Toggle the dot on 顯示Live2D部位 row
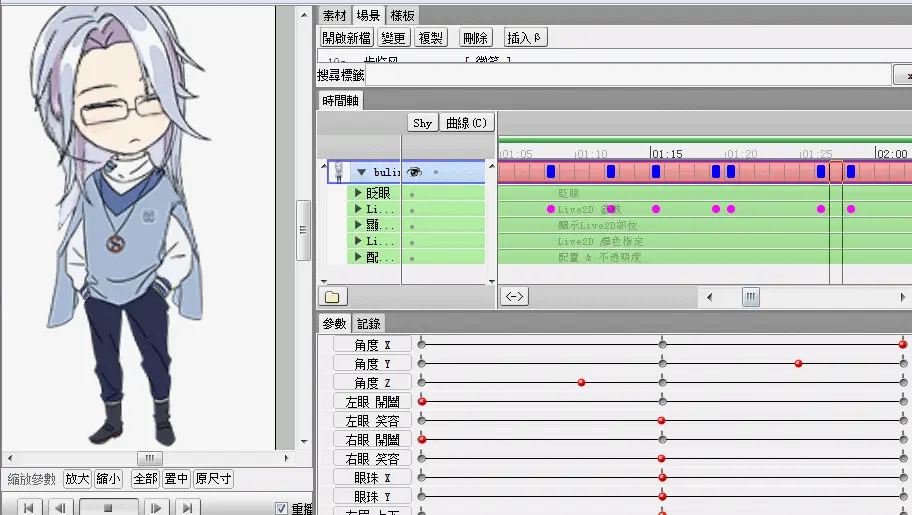This screenshot has height=515, width=912. click(x=412, y=226)
